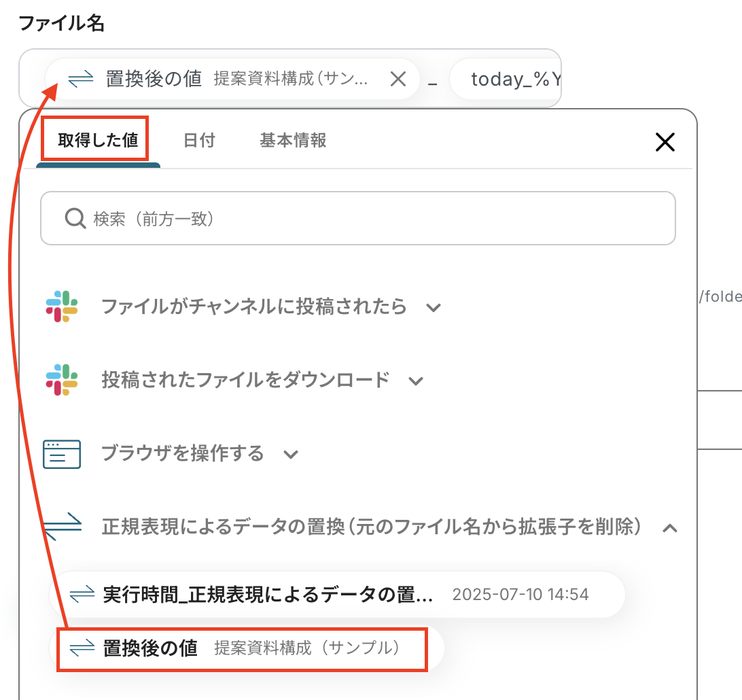
Task: Open the ブラウザを操作する step title
Action: pos(183,453)
